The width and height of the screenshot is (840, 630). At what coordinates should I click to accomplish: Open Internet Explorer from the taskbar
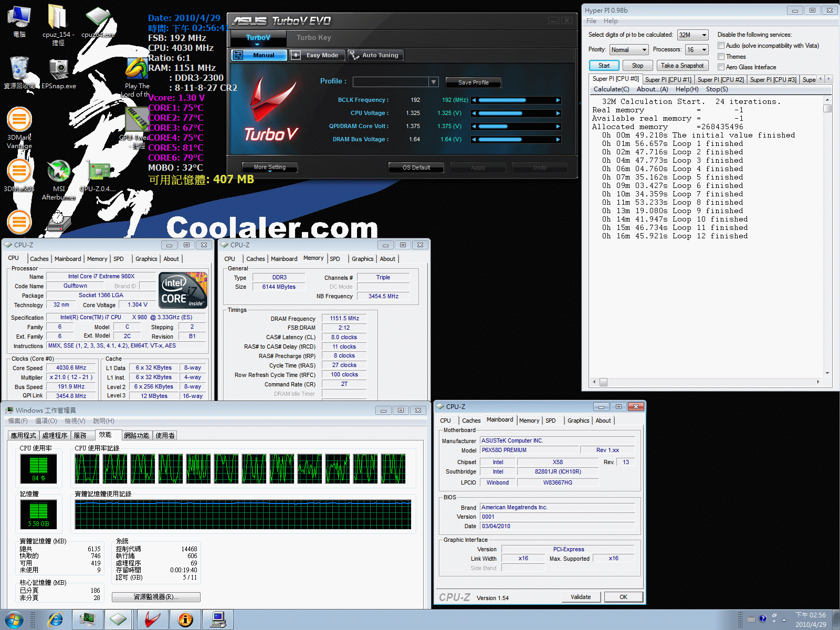click(55, 619)
